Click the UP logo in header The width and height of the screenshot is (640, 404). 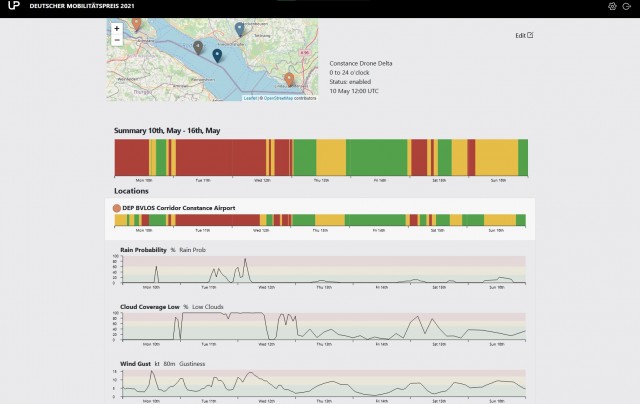tap(12, 7)
